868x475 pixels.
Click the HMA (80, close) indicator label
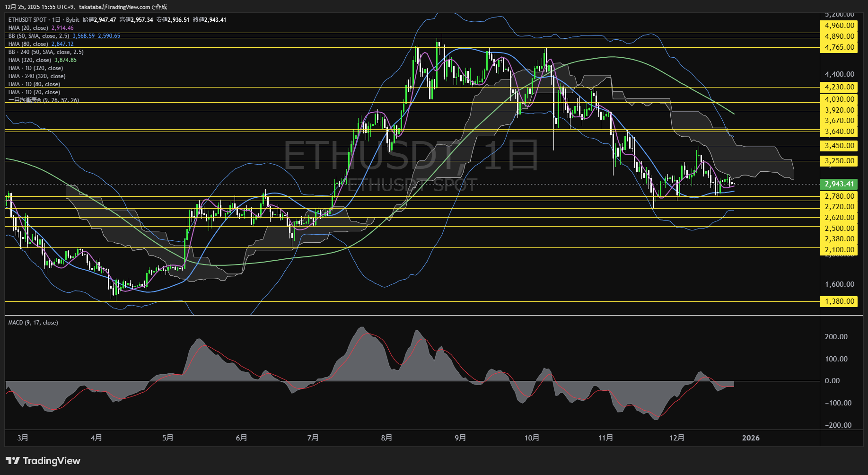pos(28,44)
